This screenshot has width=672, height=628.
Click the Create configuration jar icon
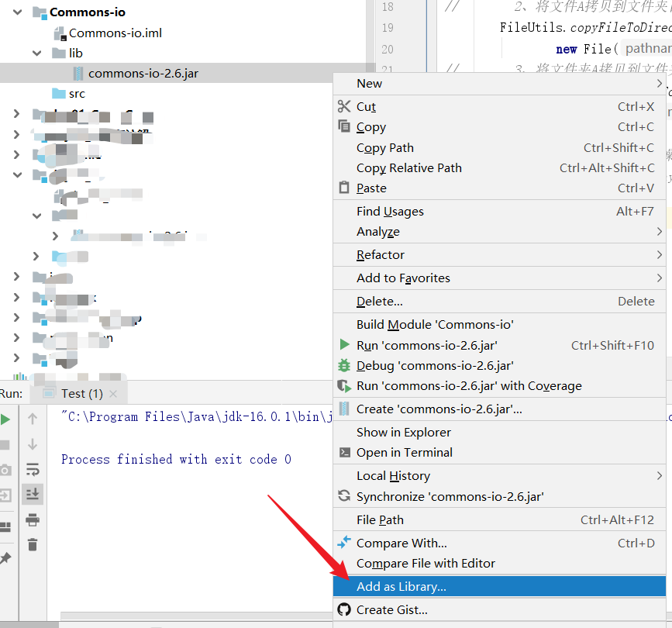pos(344,409)
